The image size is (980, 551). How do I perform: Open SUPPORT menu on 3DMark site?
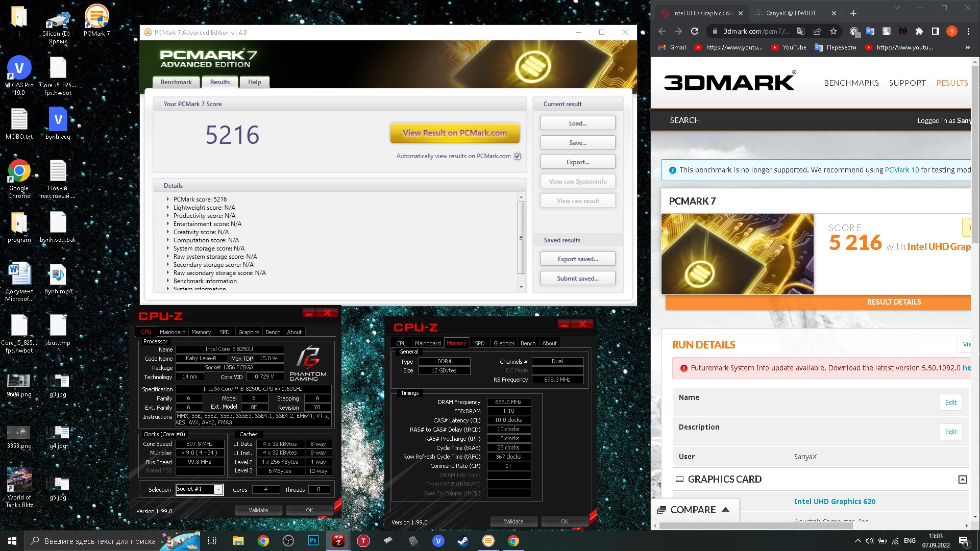[907, 83]
